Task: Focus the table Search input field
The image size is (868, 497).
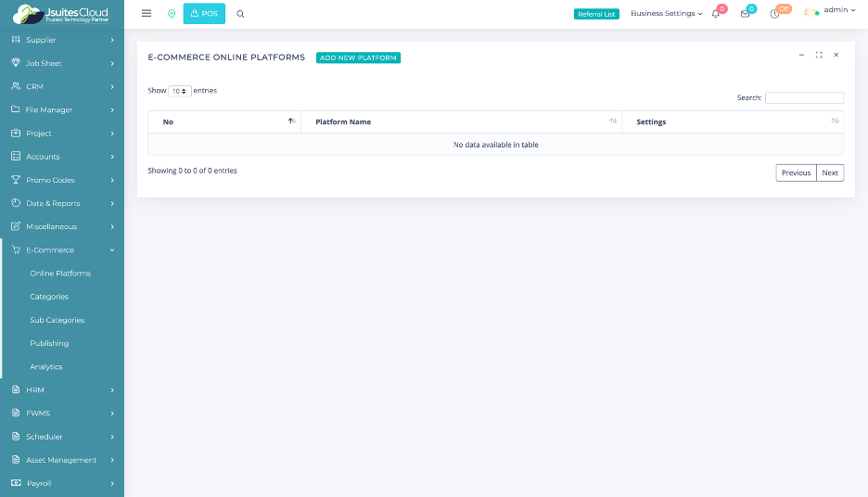Action: (804, 97)
